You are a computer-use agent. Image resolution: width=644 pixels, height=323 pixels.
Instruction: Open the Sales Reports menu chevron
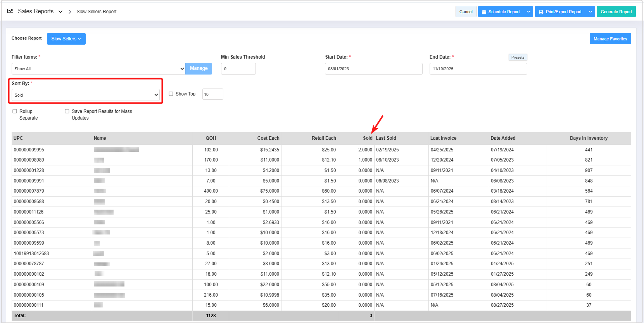pyautogui.click(x=60, y=12)
